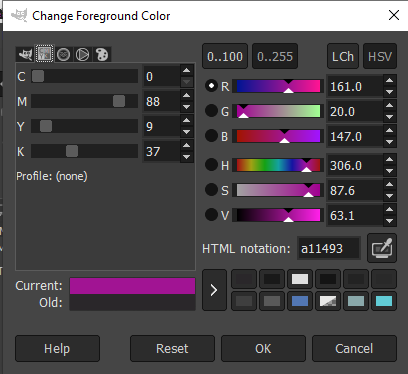The image size is (408, 374).
Task: Switch to the CMYK selector tab
Action: pos(44,54)
